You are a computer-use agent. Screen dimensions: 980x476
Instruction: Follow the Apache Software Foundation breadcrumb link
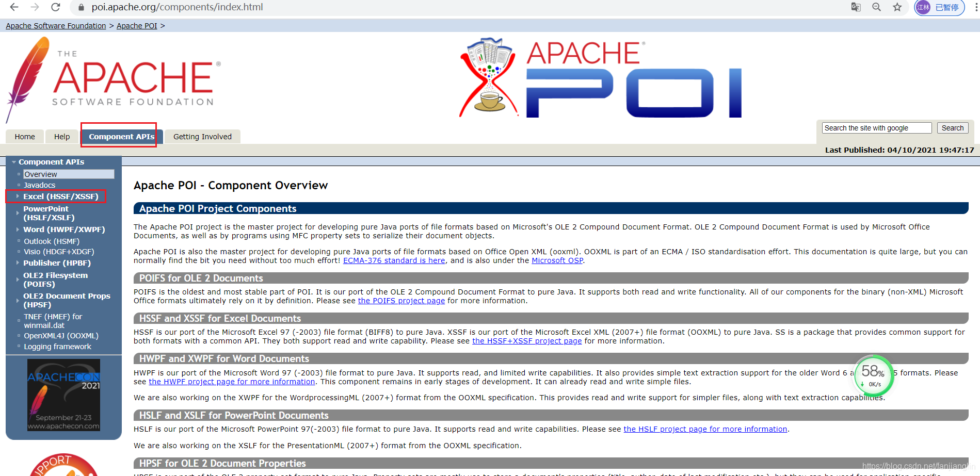56,26
